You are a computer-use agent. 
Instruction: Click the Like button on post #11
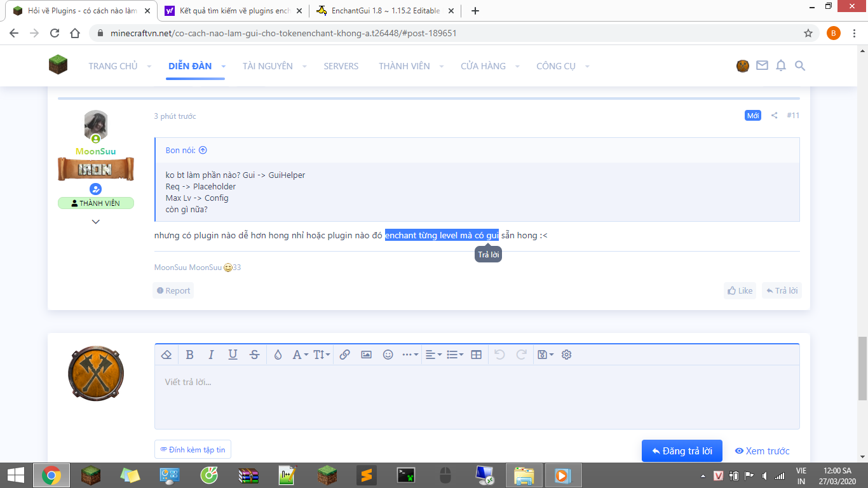pos(740,290)
